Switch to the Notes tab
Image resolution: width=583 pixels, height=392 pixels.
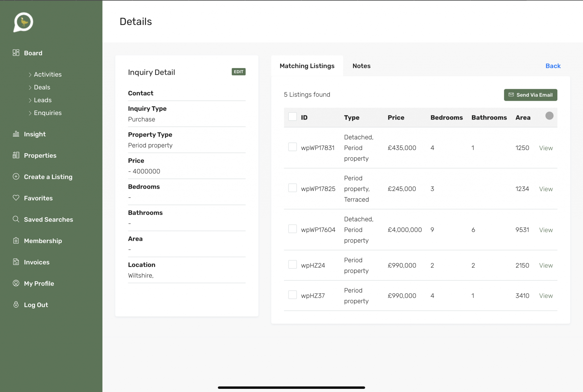click(x=361, y=66)
